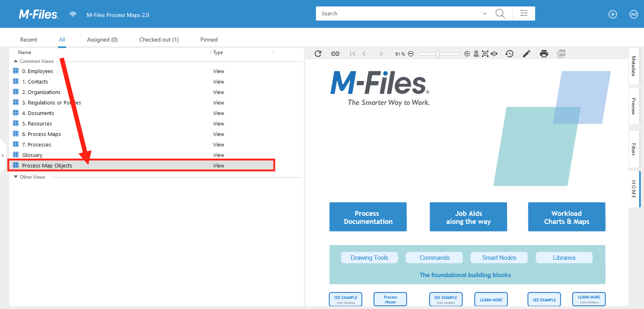Open the 6. Process Maps view
The image size is (644, 309).
pyautogui.click(x=42, y=134)
